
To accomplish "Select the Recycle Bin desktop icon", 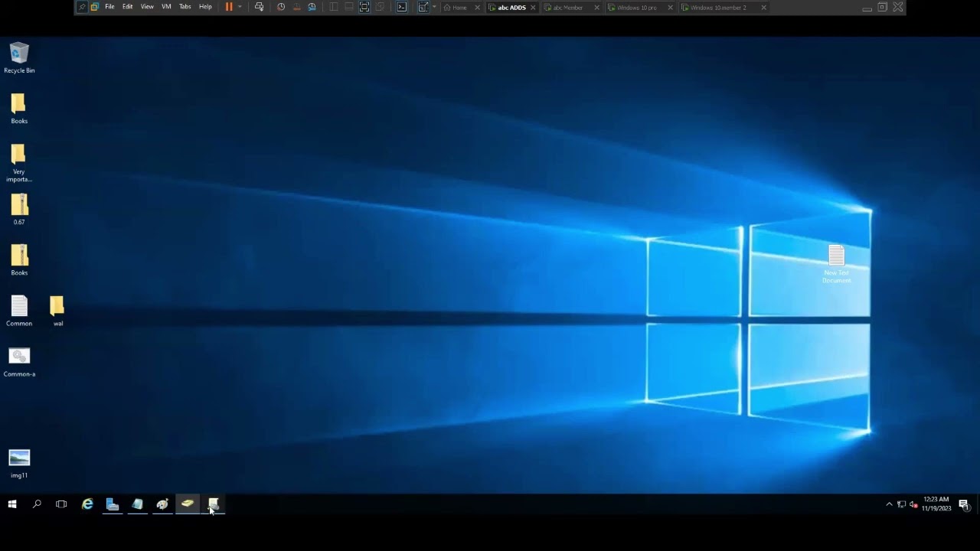I will coord(19,58).
